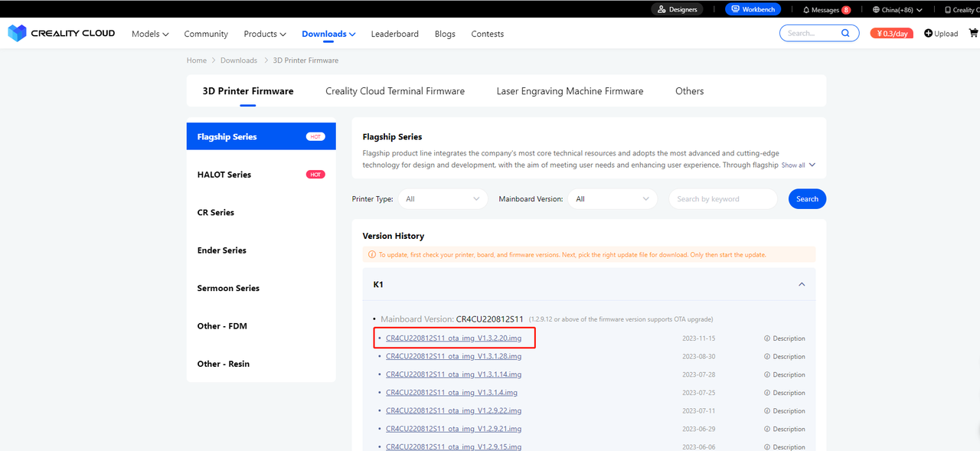Open the Leaderboard menu item
Screen dimensions: 980x451
(395, 34)
